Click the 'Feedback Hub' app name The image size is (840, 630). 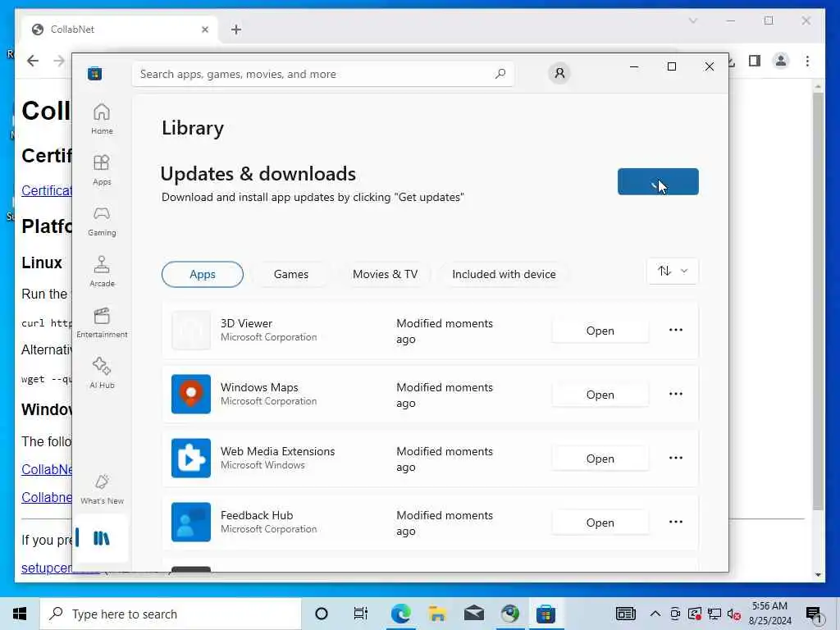point(257,515)
